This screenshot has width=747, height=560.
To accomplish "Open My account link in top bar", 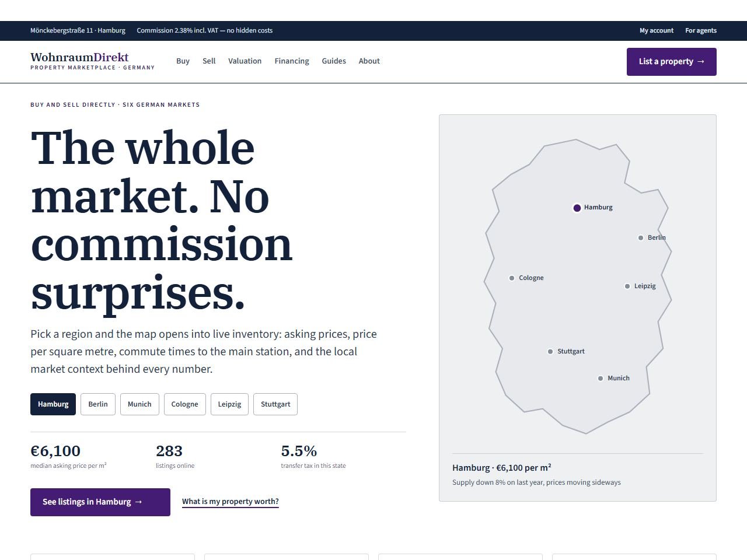I will [657, 31].
